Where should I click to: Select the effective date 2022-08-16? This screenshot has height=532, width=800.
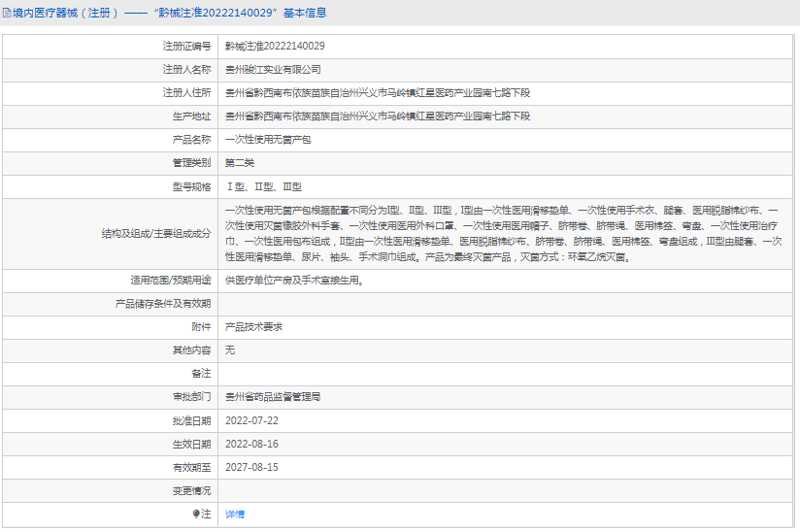click(x=251, y=444)
